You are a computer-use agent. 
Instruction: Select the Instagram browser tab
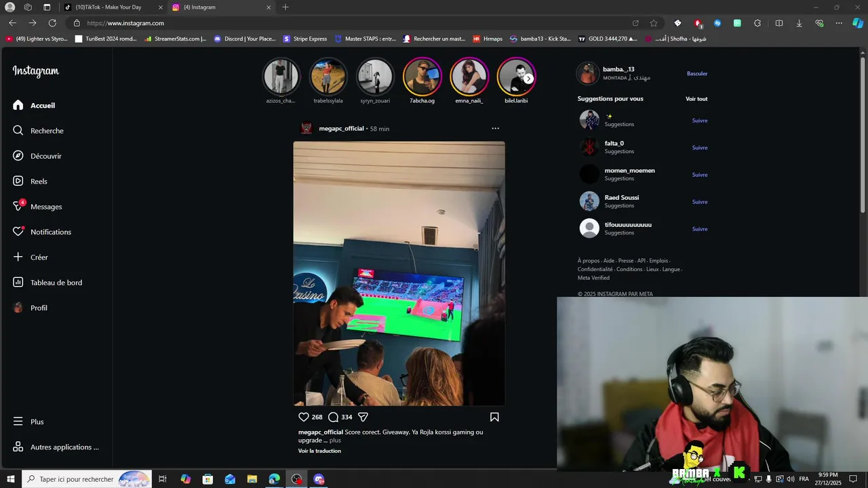(221, 7)
